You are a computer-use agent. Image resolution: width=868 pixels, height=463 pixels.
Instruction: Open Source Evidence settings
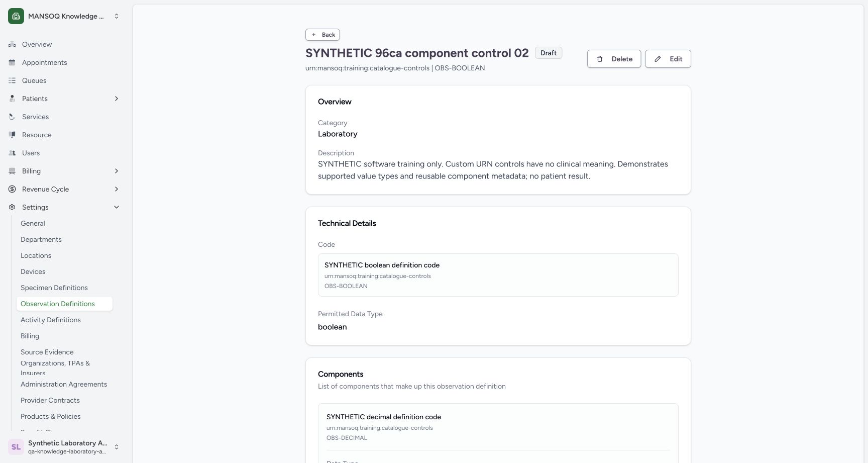[x=64, y=352]
